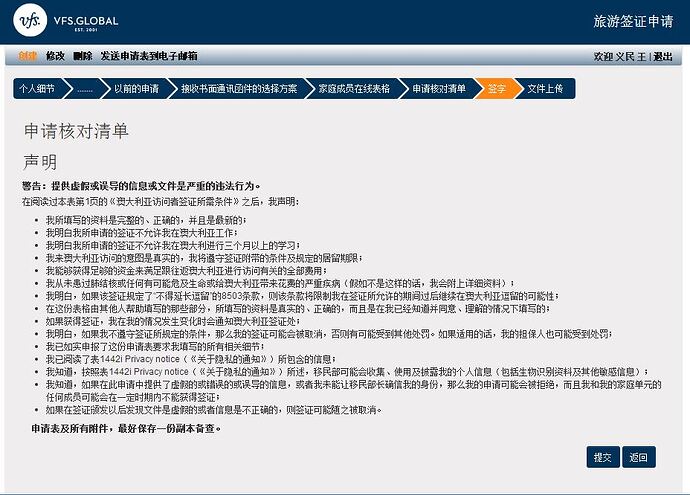Open the 家庭成员在线表格 step tab
This screenshot has height=495, width=690.
coord(354,89)
